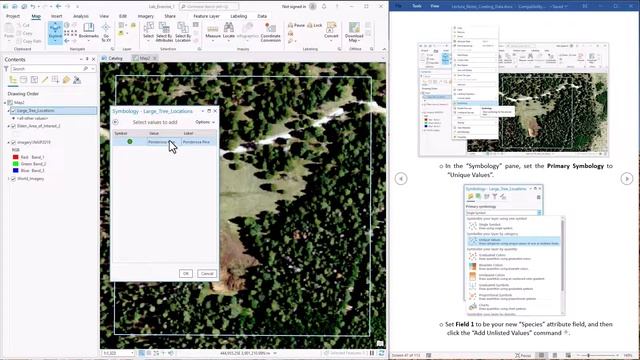
Task: Click the Command Search box
Action: pyautogui.click(x=209, y=7)
